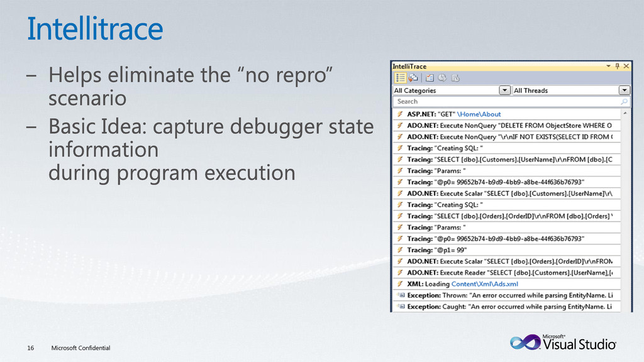Click the Exception Caught row icon
Image resolution: width=644 pixels, height=362 pixels.
coord(401,307)
